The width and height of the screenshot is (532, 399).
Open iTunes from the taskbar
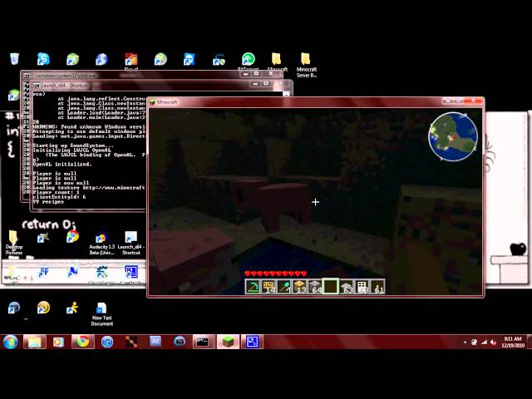click(x=107, y=342)
